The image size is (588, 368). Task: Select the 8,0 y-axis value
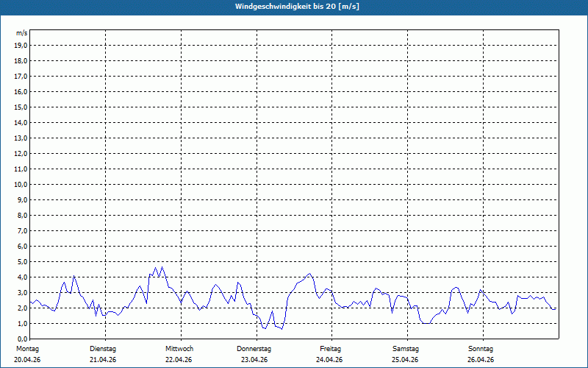click(22, 215)
